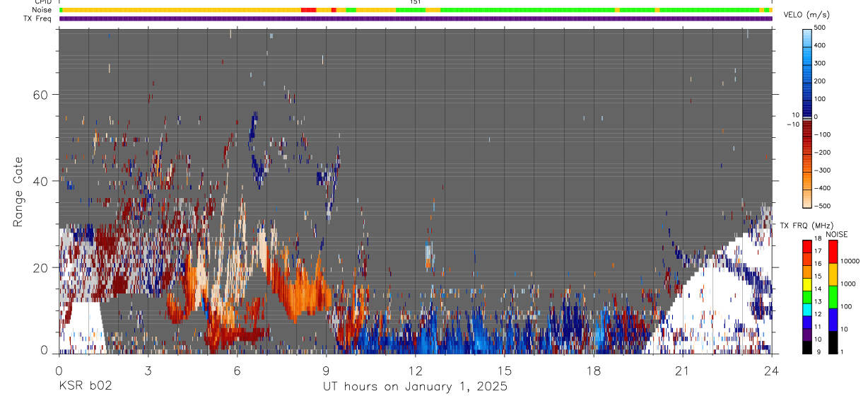Click the 40 tick on the Range Gate axis
This screenshot has height=401, width=868.
40,181
